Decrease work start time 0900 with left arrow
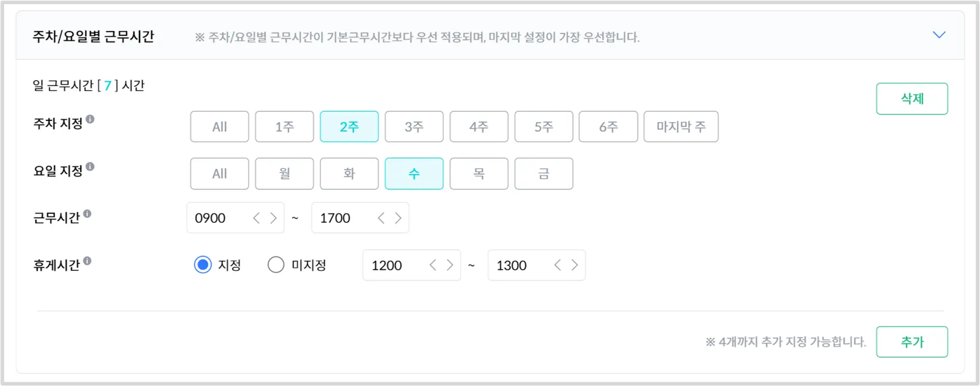Image resolution: width=980 pixels, height=386 pixels. coord(256,218)
